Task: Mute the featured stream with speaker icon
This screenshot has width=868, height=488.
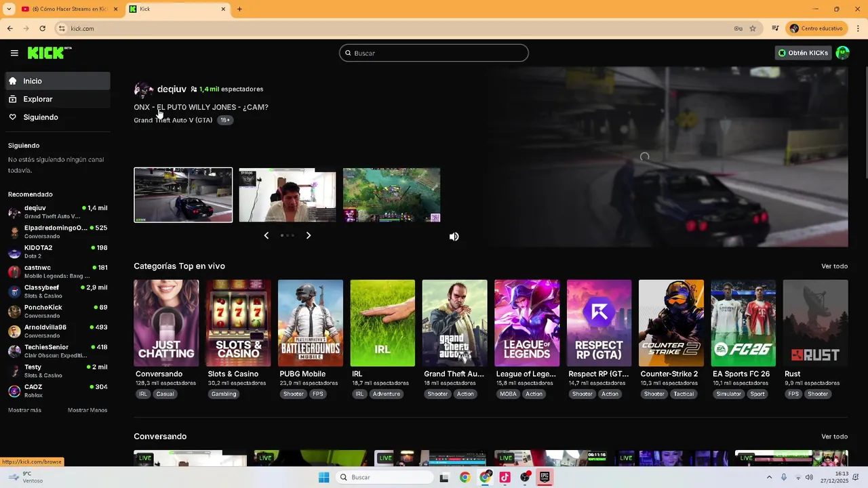Action: coord(454,237)
